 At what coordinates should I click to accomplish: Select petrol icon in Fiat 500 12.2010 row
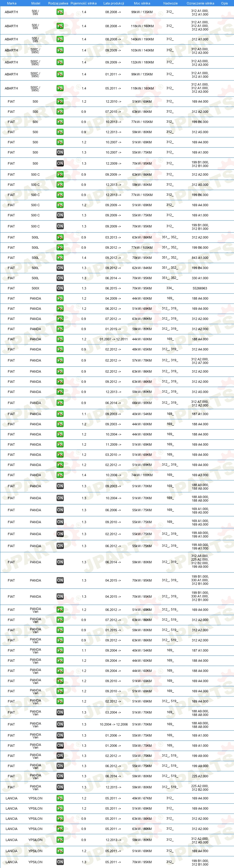tap(60, 101)
